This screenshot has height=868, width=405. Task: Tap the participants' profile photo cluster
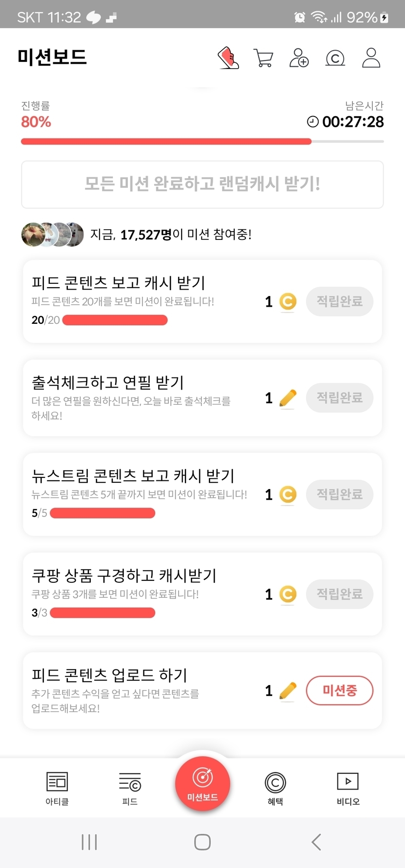(53, 235)
